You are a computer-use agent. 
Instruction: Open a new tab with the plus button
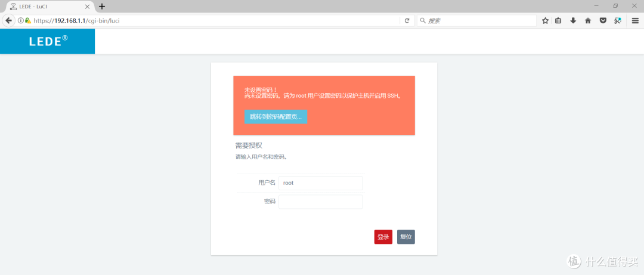(x=103, y=7)
